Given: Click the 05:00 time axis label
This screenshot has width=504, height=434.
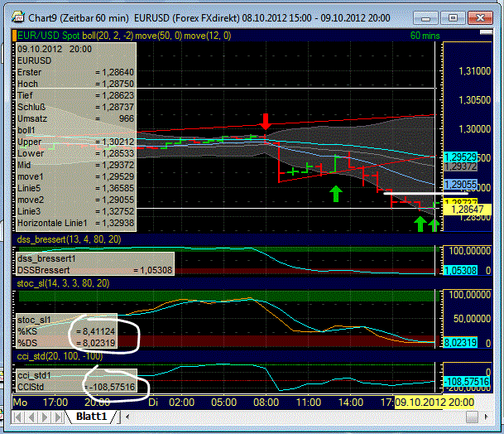Looking at the screenshot, I should (x=223, y=403).
